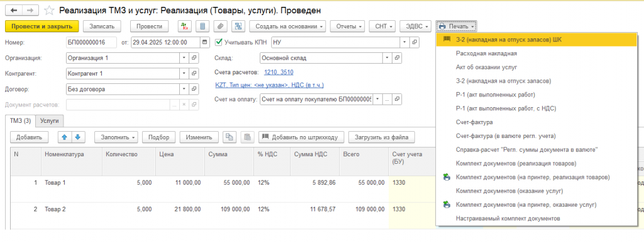Open the ЭДВС dropdown
Viewport: 644px width, 242px height.
[415, 26]
